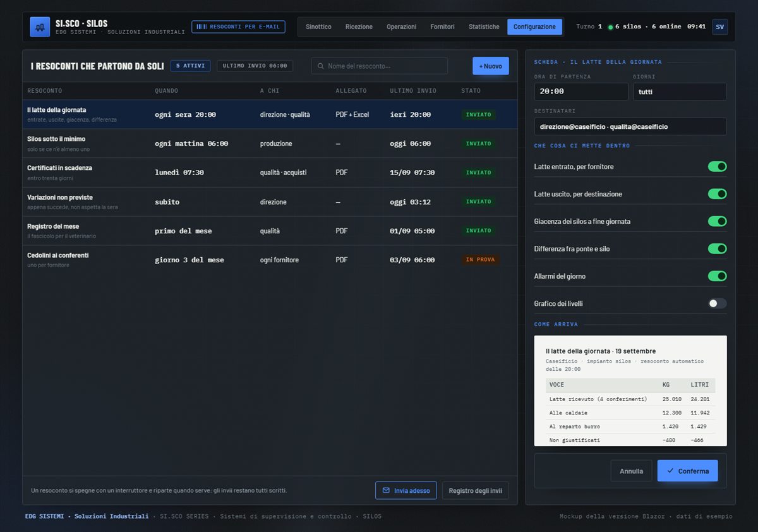
Task: Click the SI.SCO Silos logo icon
Action: (40, 27)
